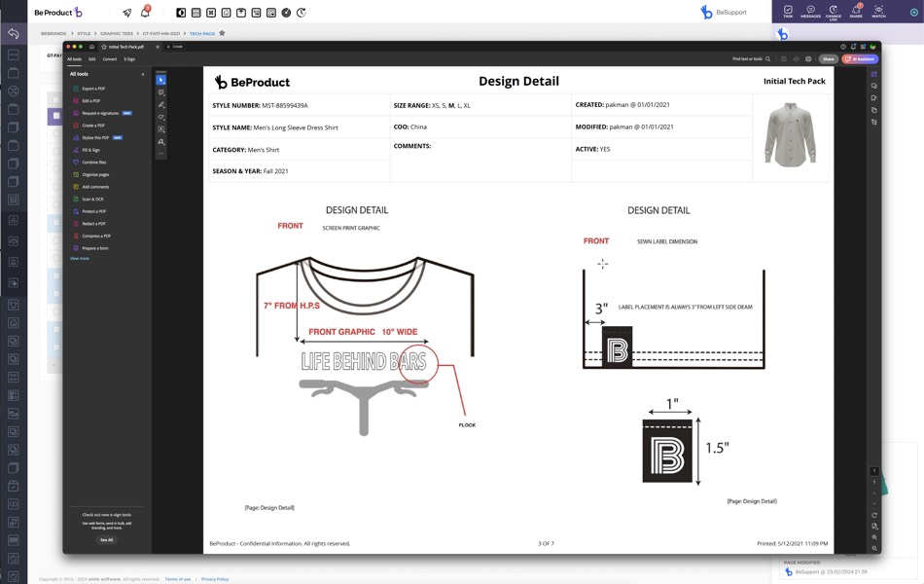This screenshot has width=924, height=584.
Task: Click BEBRANDS in the breadcrumb
Action: (53, 34)
